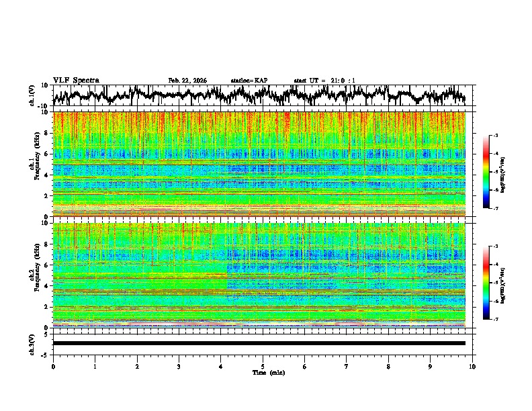Click the time axis tick label "5"
The height and width of the screenshot is (411, 532).
click(263, 367)
